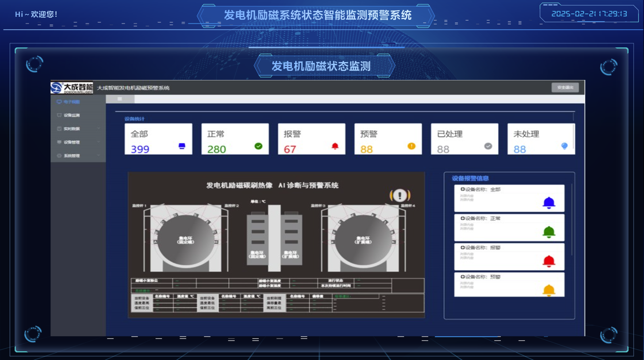The width and height of the screenshot is (644, 360).
Task: Click the red bell in 报警 alarm card
Action: [548, 261]
